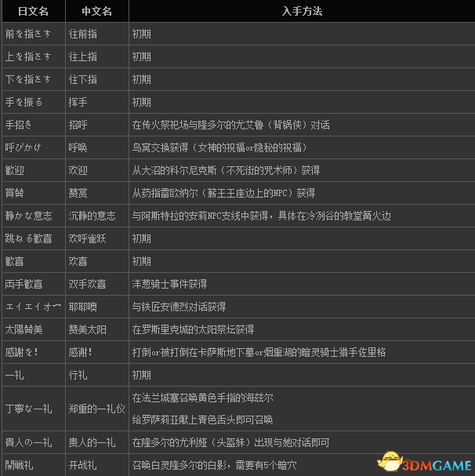The image size is (475, 476).
Task: Click the cell 沉静的意志
Action: tap(97, 216)
